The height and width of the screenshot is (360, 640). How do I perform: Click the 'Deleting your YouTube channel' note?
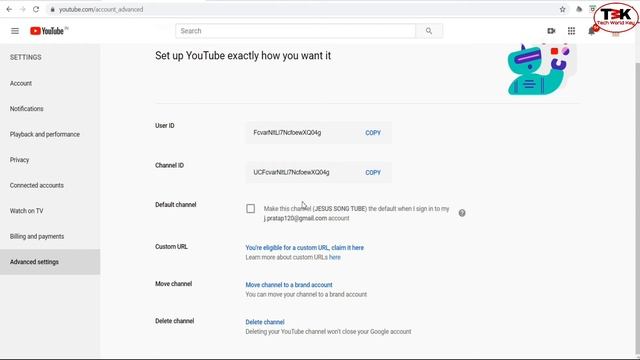[x=328, y=332]
